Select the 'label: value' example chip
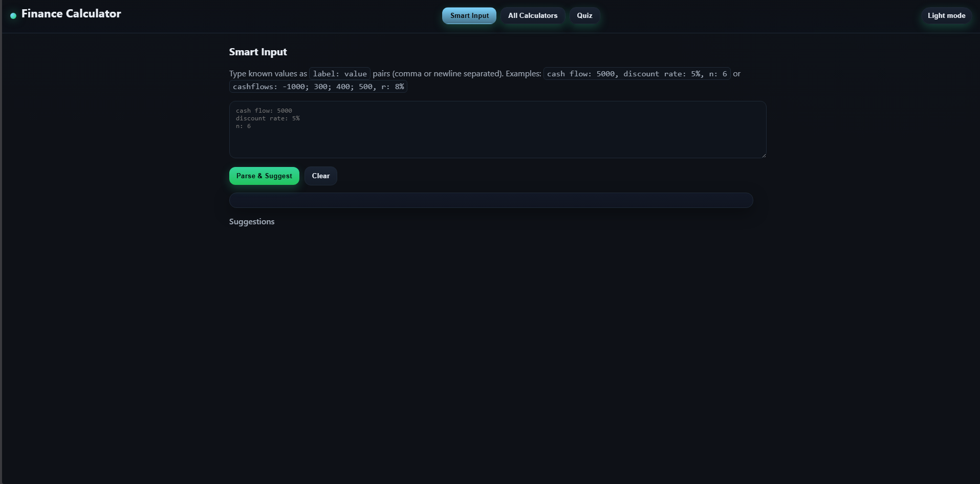 339,73
